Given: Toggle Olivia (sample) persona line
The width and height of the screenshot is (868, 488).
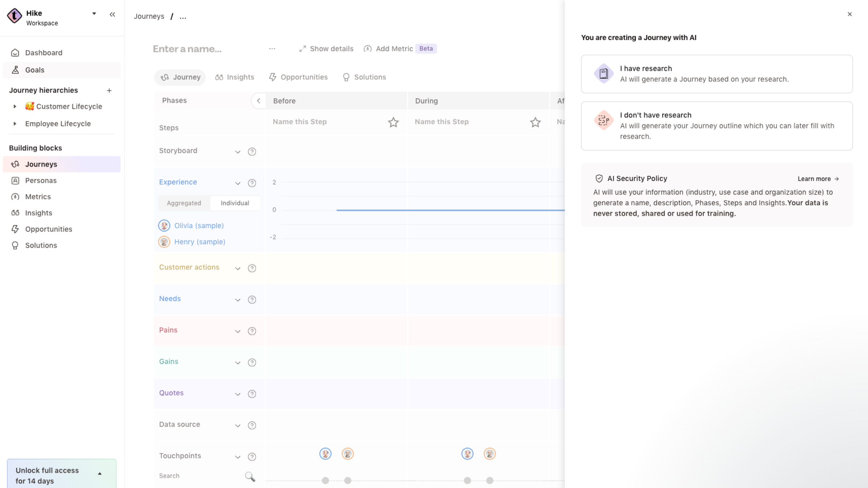Looking at the screenshot, I should pyautogui.click(x=199, y=226).
